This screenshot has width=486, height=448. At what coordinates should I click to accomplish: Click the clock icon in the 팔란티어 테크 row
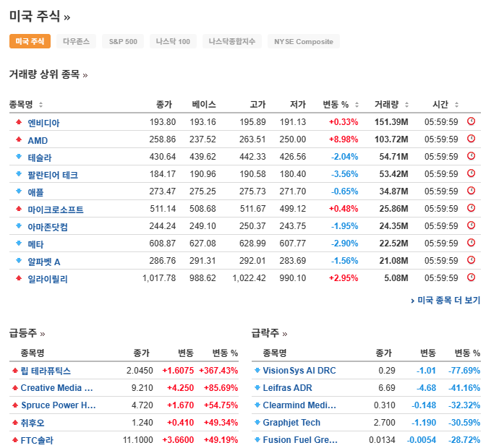click(x=471, y=173)
